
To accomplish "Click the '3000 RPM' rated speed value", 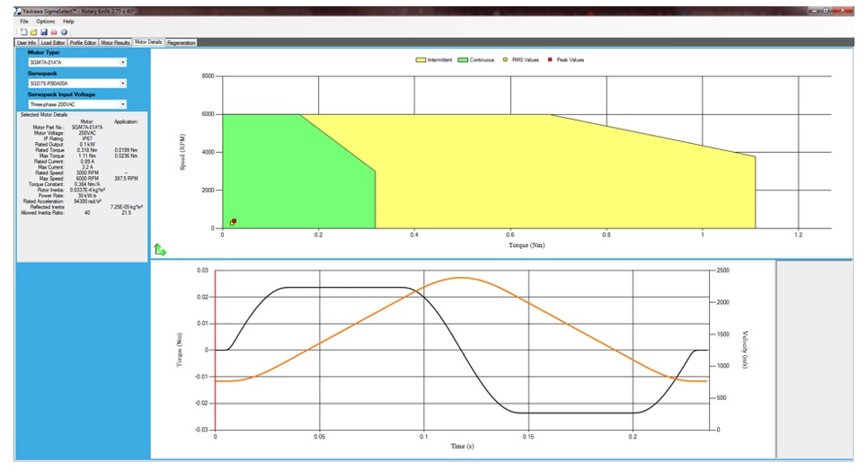I will click(87, 173).
